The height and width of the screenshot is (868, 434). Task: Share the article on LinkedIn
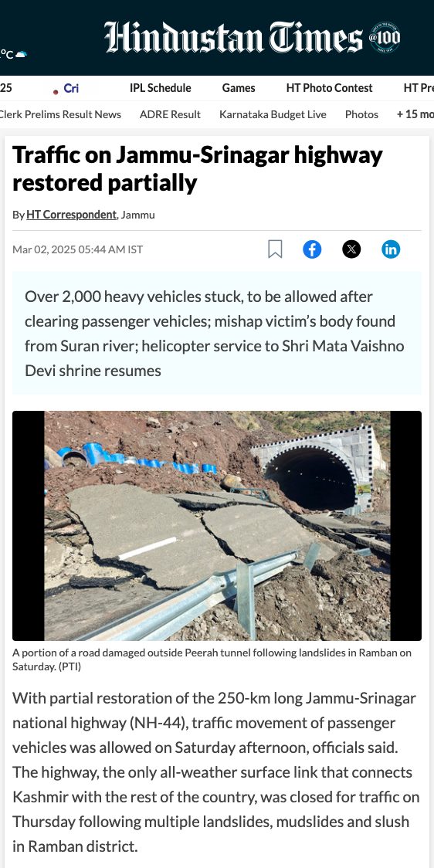tap(391, 249)
